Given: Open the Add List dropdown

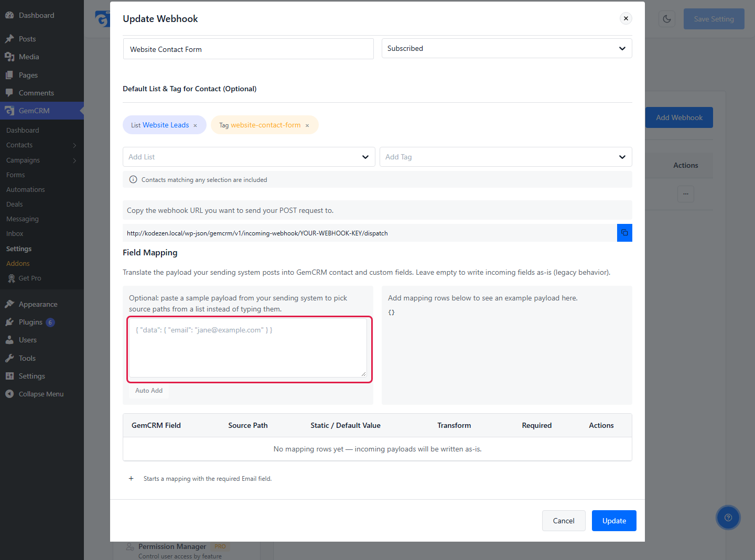Looking at the screenshot, I should point(249,157).
